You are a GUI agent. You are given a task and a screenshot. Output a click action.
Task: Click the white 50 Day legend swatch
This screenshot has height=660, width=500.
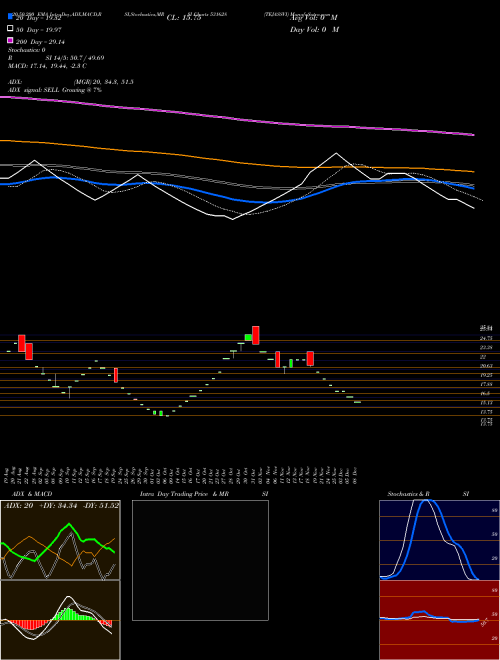(10, 29)
